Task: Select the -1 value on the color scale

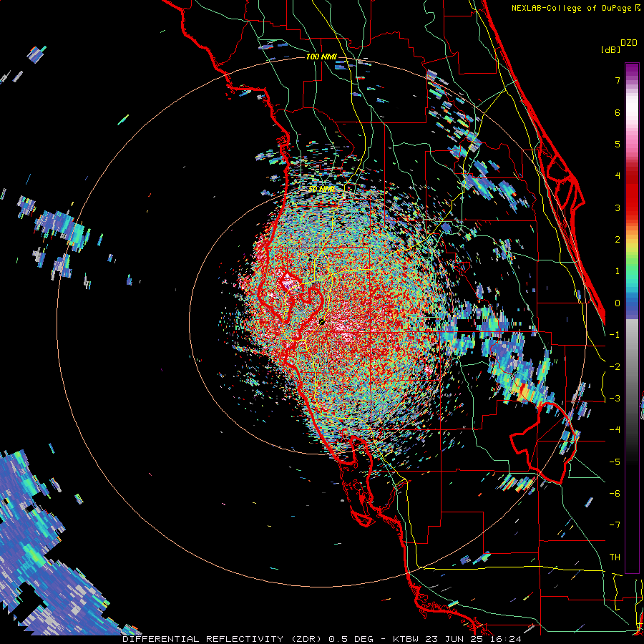Action: point(615,335)
